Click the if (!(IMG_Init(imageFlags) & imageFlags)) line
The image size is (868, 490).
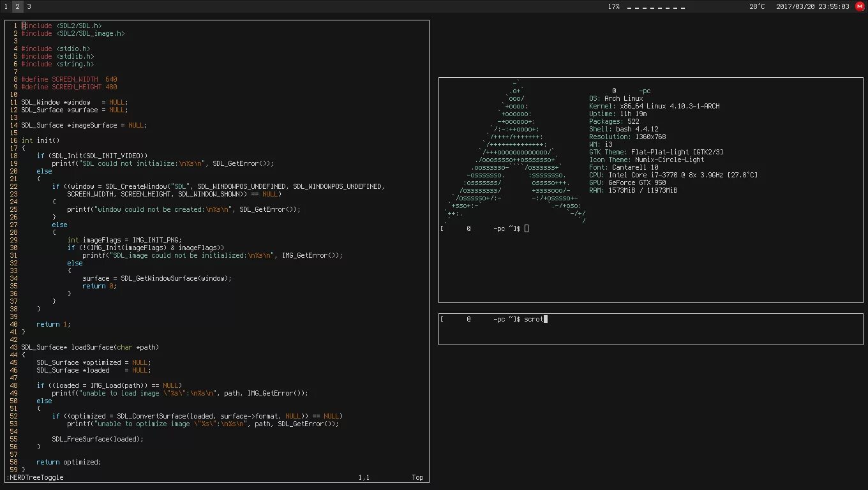pyautogui.click(x=146, y=248)
